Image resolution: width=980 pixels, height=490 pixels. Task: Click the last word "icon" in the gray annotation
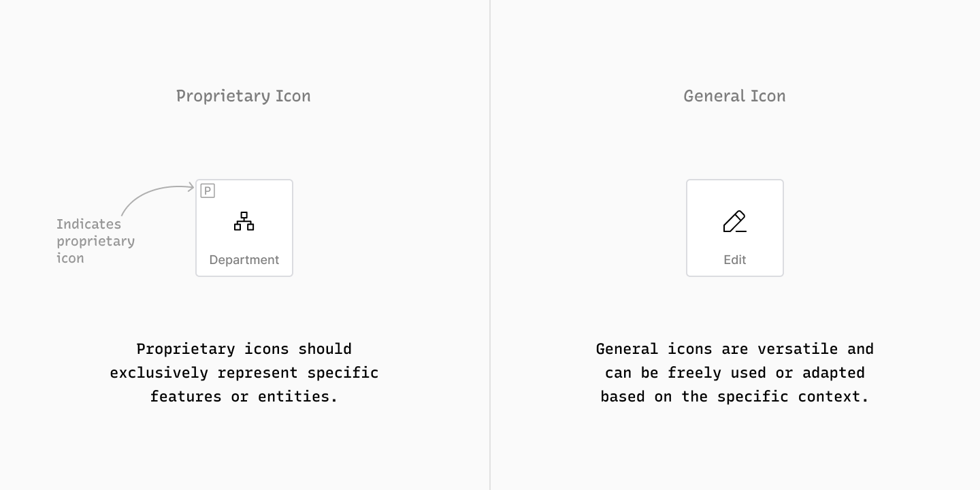[x=70, y=258]
